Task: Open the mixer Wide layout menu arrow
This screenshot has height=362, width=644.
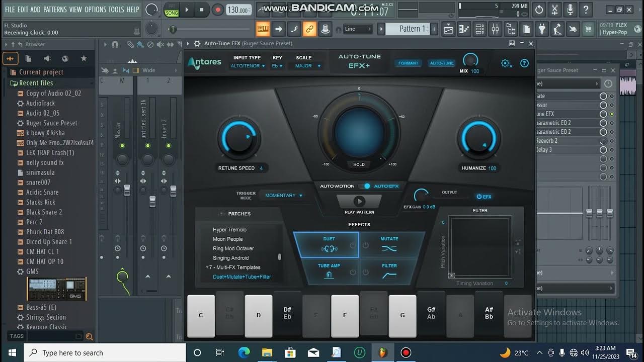Action: point(176,70)
